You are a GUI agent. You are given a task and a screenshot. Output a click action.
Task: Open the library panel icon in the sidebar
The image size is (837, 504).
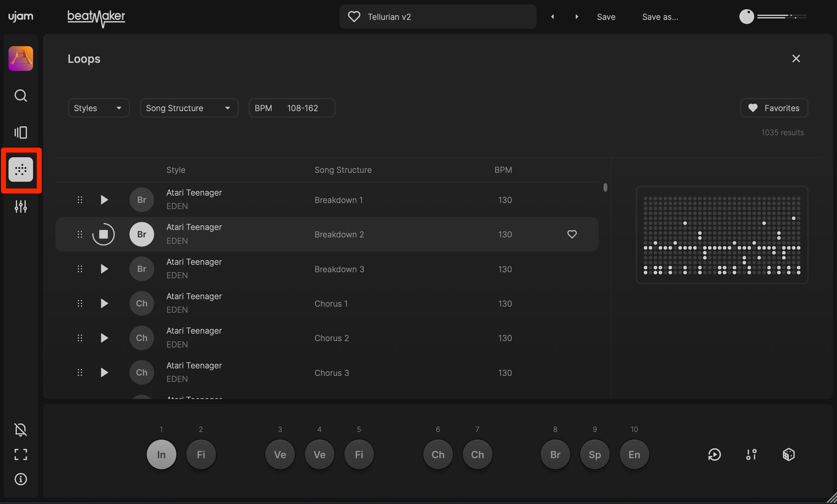(x=21, y=132)
